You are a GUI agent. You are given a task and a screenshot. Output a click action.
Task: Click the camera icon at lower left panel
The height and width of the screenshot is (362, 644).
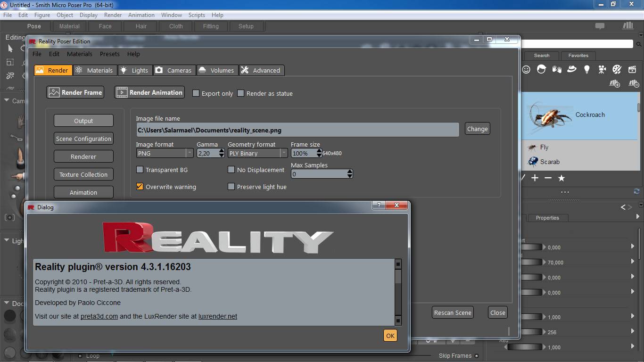(9, 217)
